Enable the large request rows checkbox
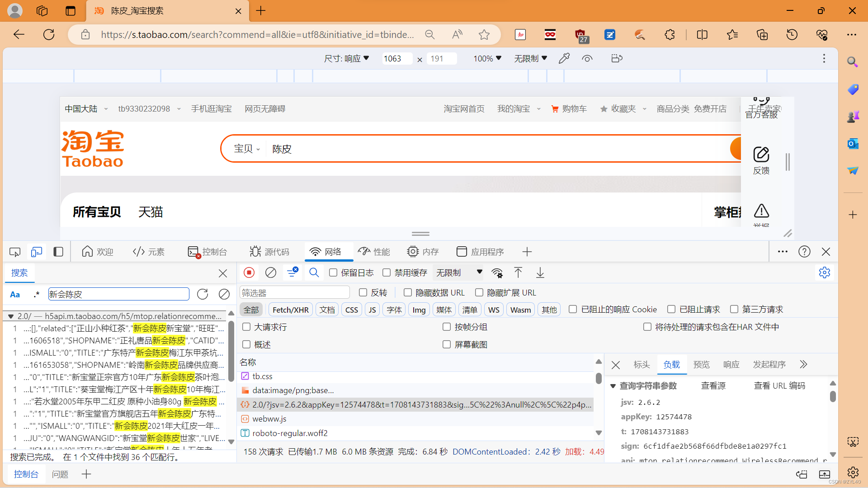Screen dimensions: 868x488 pos(246,327)
